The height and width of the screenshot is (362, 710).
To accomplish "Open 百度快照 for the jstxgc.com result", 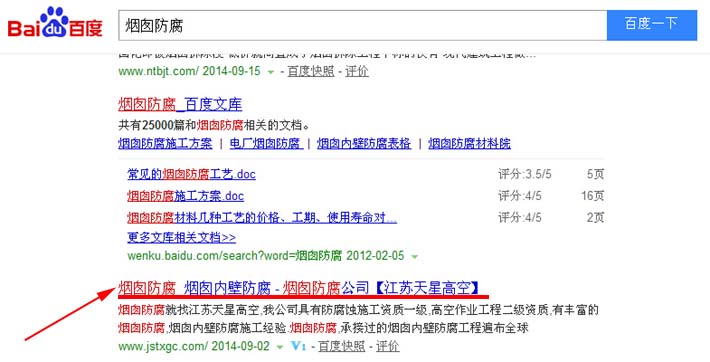I will coord(341,347).
